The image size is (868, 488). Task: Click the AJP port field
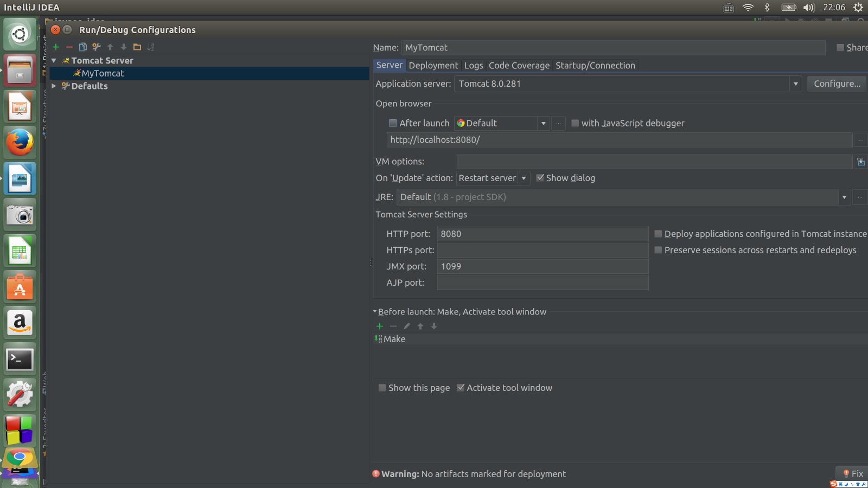point(542,282)
